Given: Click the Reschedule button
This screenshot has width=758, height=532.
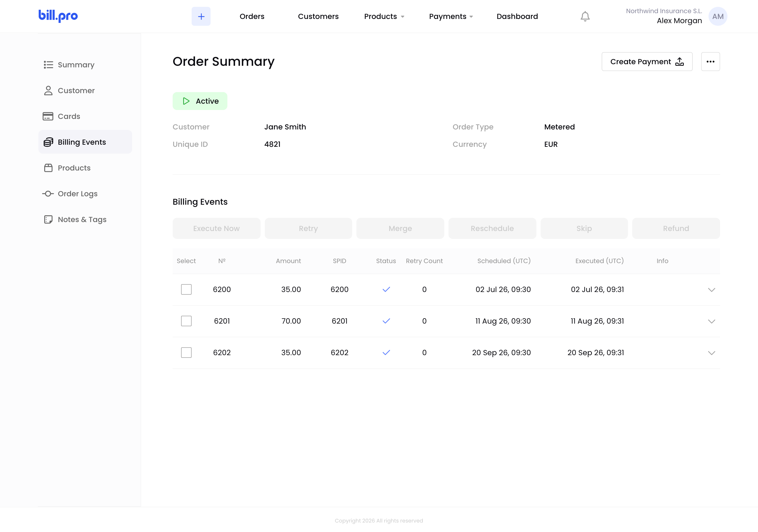Looking at the screenshot, I should click(x=492, y=228).
